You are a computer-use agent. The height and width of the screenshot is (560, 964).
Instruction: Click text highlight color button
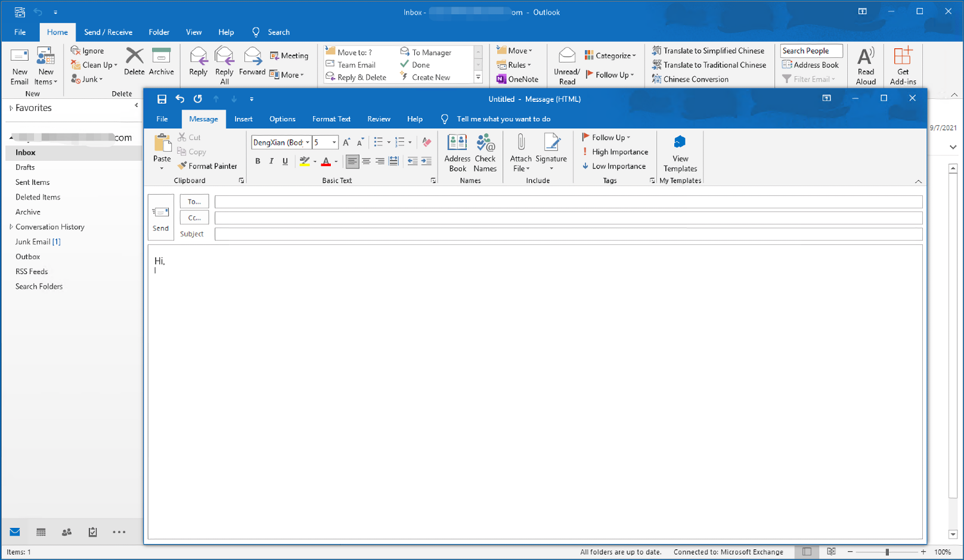click(305, 161)
